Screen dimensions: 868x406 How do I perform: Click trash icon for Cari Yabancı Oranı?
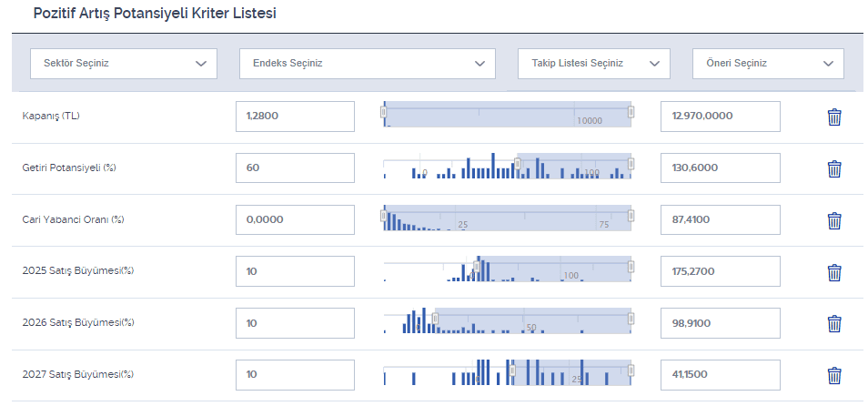pos(833,220)
